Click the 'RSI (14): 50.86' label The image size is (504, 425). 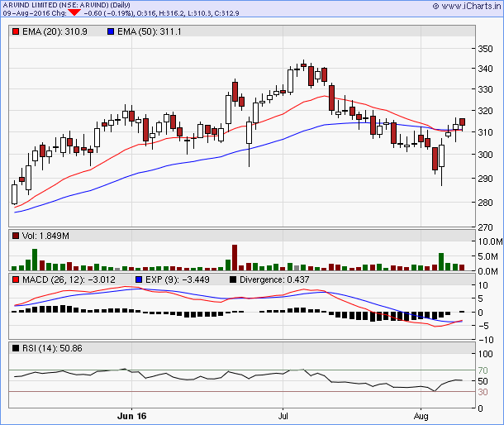52,348
